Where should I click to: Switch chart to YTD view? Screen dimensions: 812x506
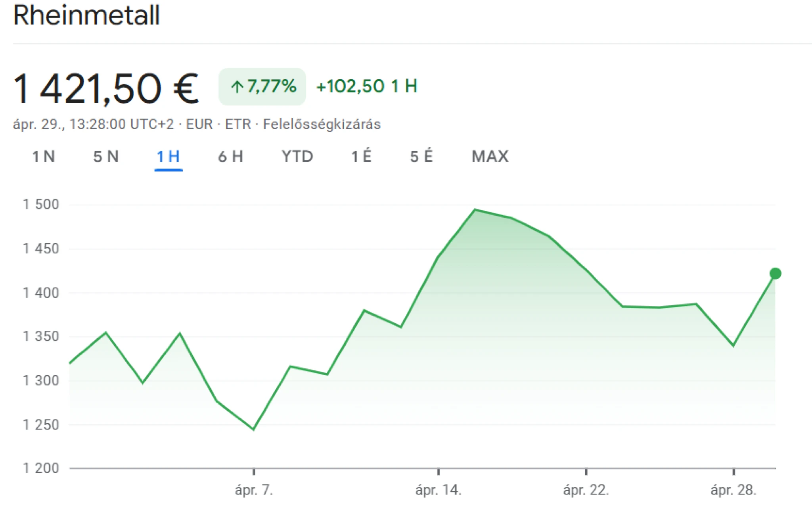click(297, 157)
